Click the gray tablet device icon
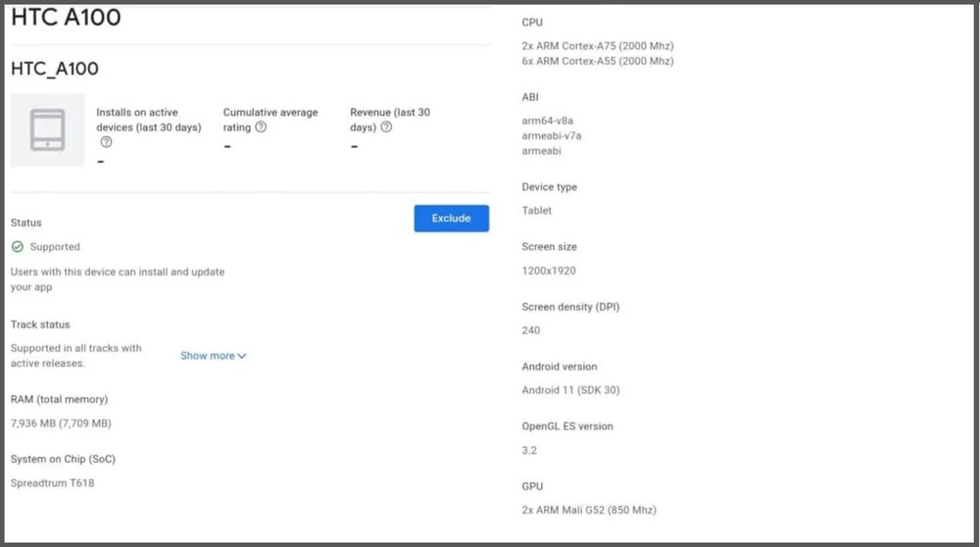This screenshot has height=547, width=980. pos(47,129)
